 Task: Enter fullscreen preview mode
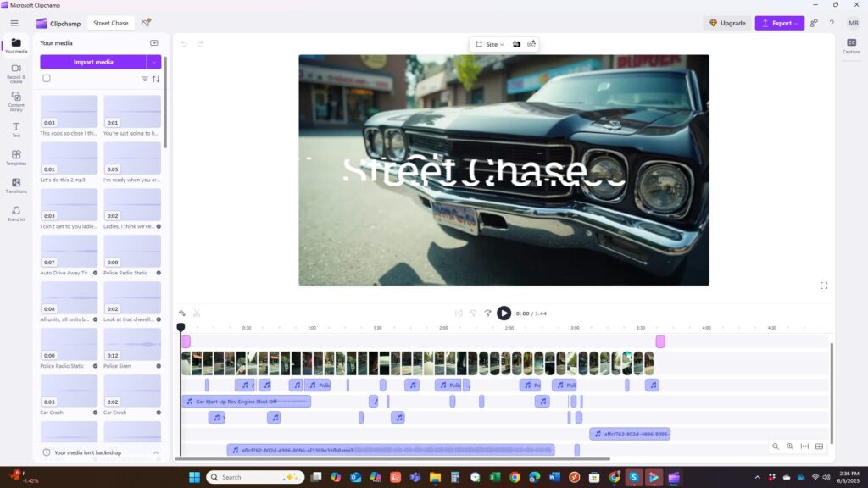click(x=824, y=286)
